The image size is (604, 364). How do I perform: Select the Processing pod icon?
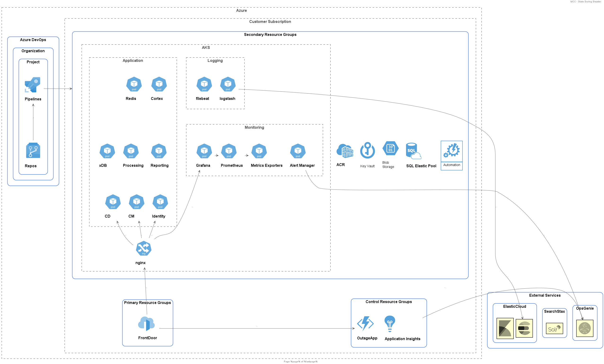tap(131, 151)
